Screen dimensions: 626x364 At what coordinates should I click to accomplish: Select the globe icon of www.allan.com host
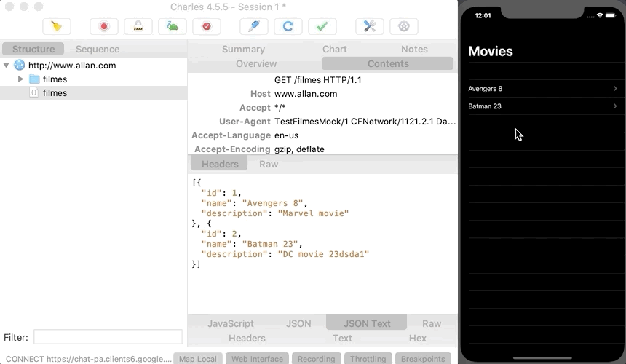click(x=20, y=65)
